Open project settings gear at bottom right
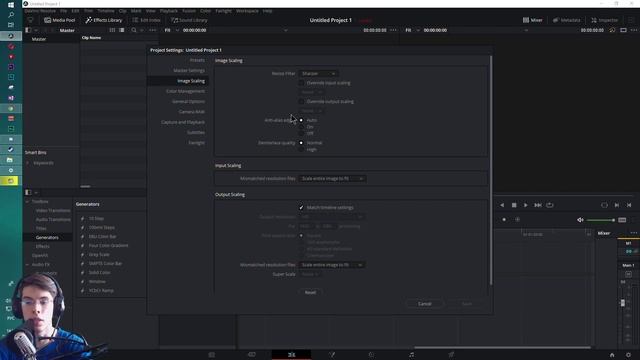This screenshot has width=640, height=360. click(x=628, y=355)
